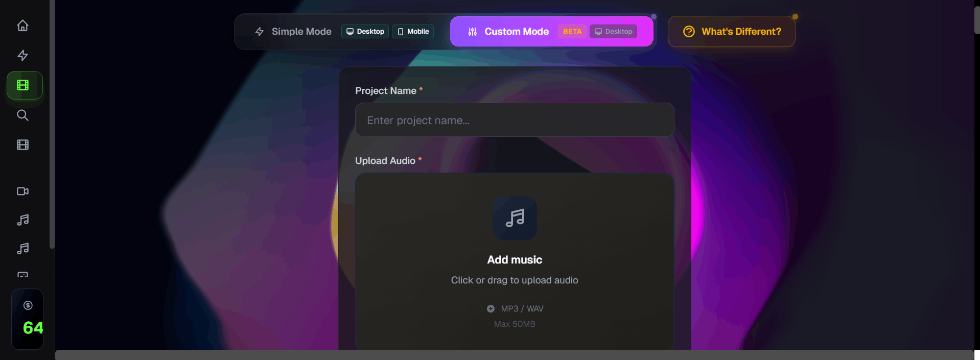Open the video camera icon in the sidebar
Screen dimensions: 980x360
point(22,191)
